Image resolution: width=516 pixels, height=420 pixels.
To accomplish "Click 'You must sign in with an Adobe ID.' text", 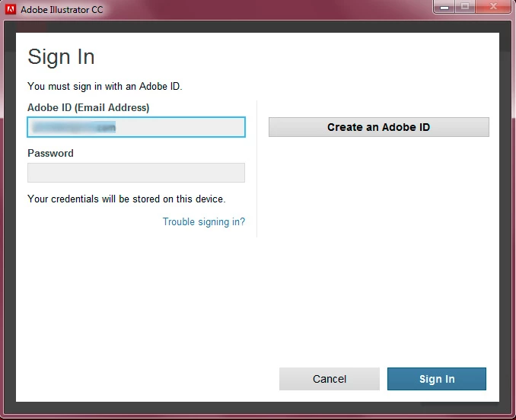I will (105, 86).
